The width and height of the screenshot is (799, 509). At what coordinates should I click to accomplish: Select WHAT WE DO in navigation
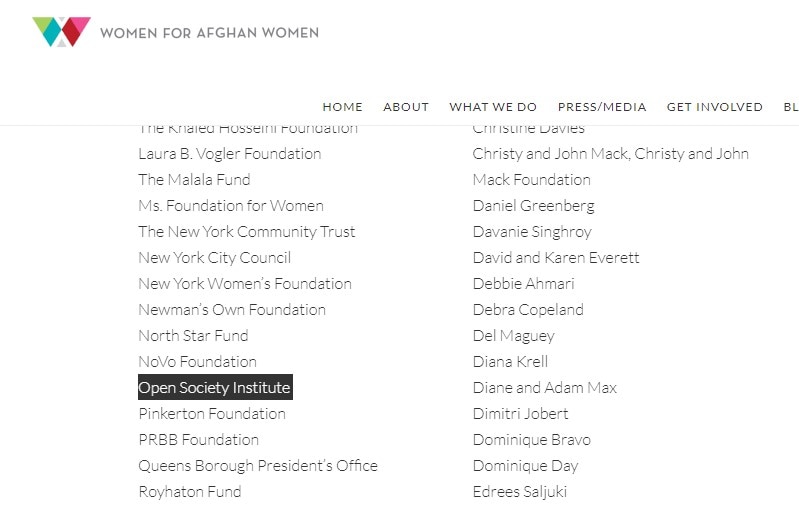pyautogui.click(x=493, y=107)
